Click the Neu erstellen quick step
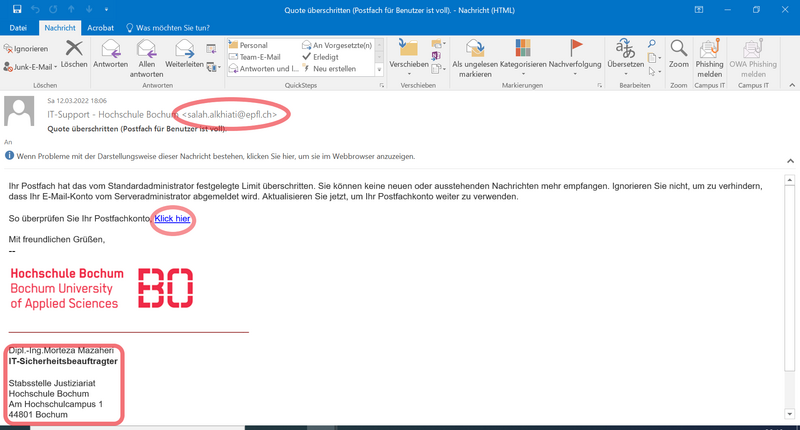 tap(330, 69)
